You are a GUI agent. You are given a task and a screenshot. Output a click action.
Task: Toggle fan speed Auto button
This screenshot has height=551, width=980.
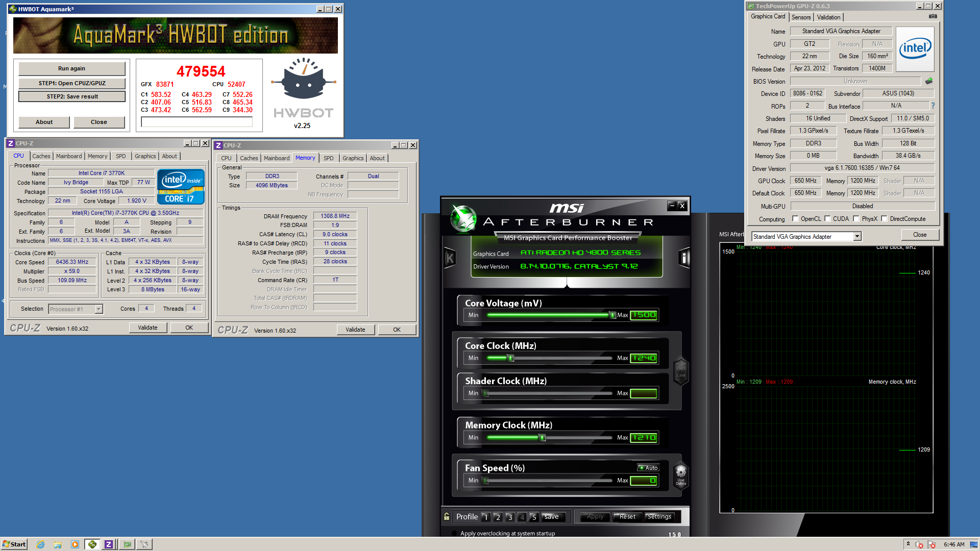(x=648, y=468)
